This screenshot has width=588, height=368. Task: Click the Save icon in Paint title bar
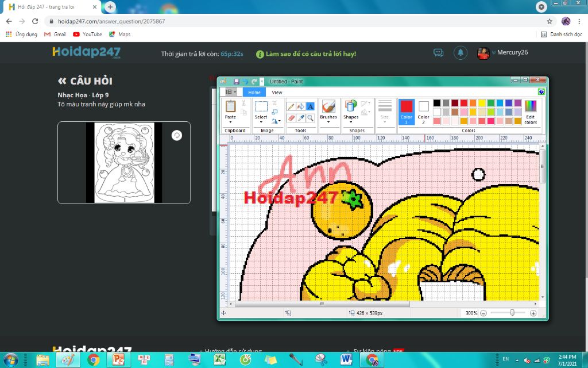(236, 82)
